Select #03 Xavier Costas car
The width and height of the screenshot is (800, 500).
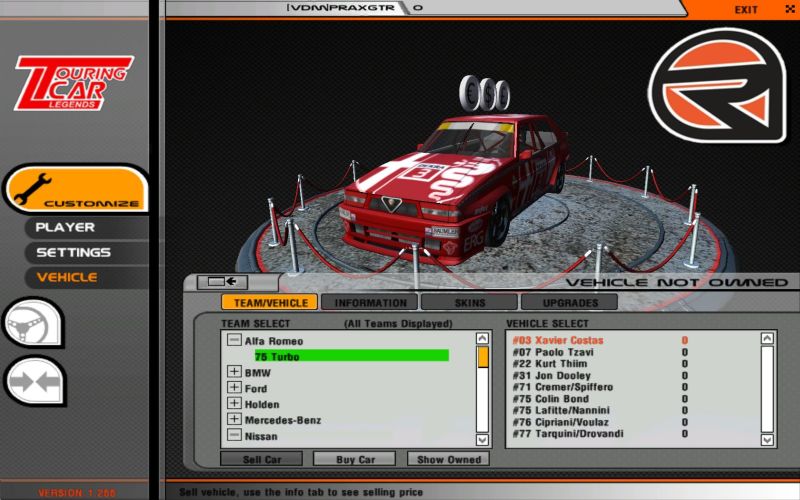[601, 340]
